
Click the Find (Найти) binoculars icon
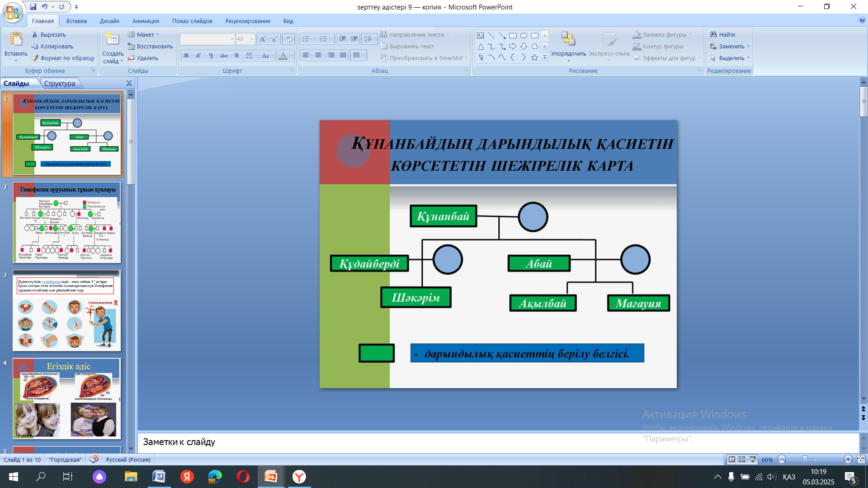click(713, 34)
